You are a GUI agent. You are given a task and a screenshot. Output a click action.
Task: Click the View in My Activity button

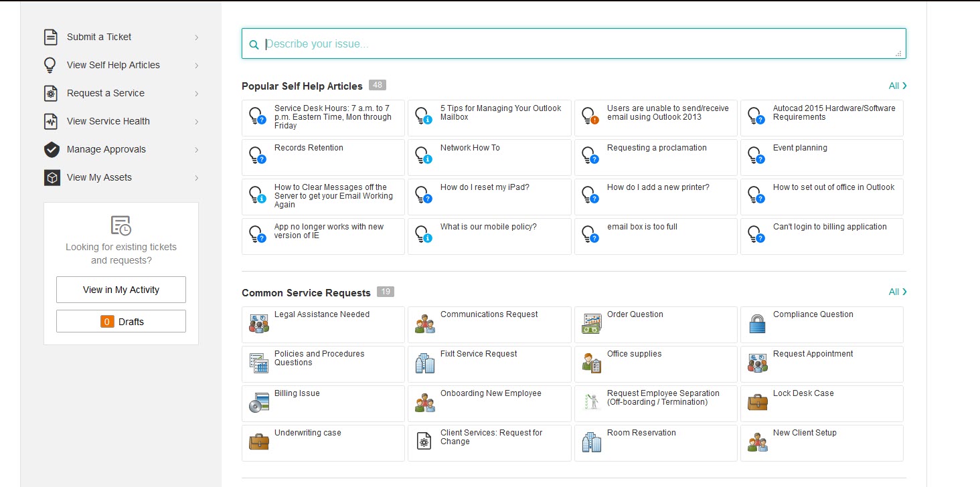click(121, 290)
